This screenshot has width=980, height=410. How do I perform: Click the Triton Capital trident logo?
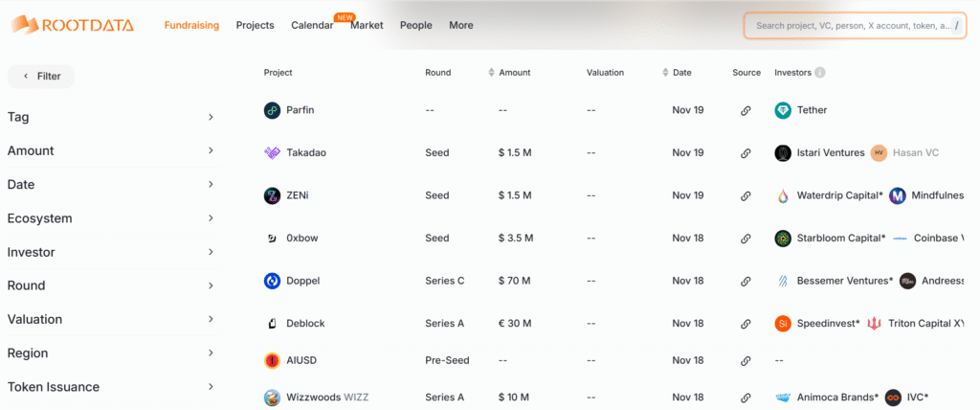pos(875,324)
